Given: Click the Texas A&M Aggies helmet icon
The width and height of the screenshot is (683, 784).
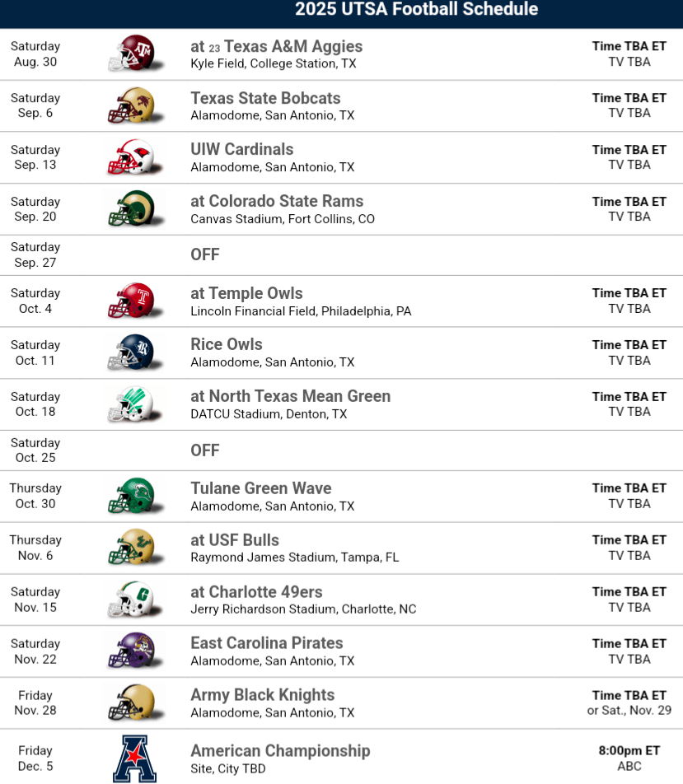Looking at the screenshot, I should click(x=131, y=54).
